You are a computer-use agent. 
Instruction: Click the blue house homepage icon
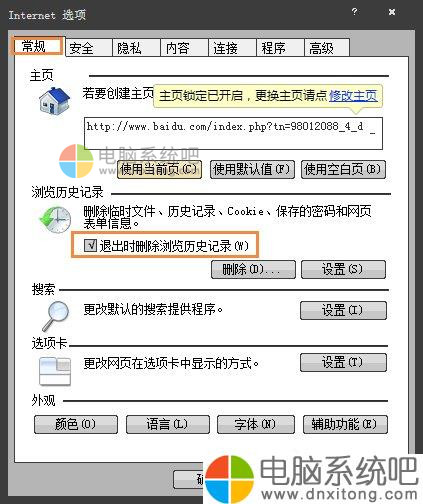pyautogui.click(x=54, y=101)
